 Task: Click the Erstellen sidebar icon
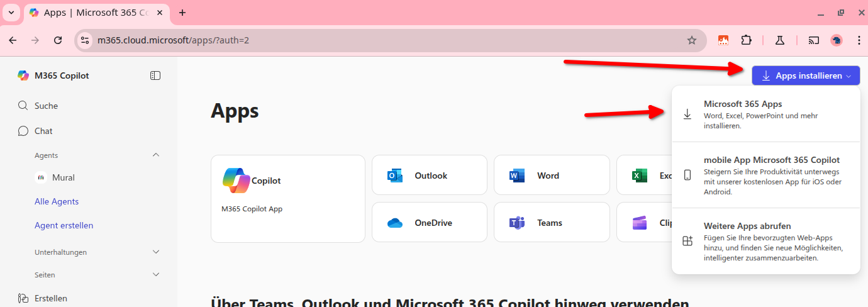pyautogui.click(x=23, y=298)
